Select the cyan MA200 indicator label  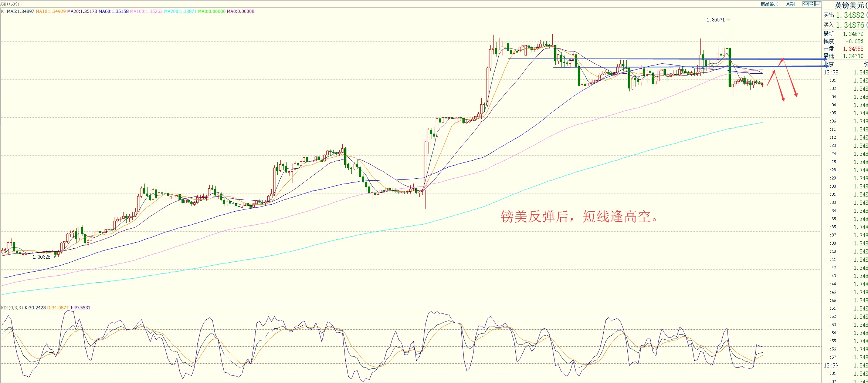(x=180, y=11)
